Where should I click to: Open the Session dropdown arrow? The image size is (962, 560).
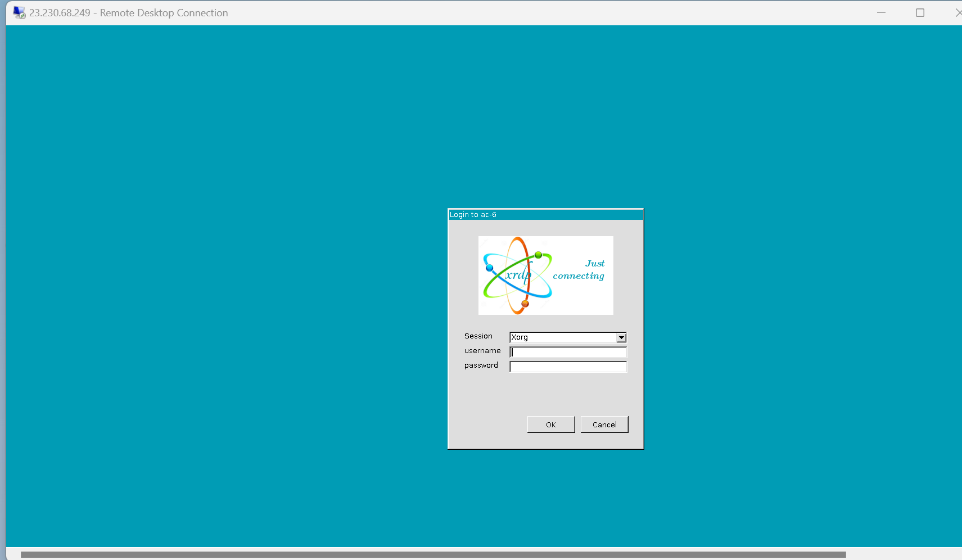coord(621,337)
